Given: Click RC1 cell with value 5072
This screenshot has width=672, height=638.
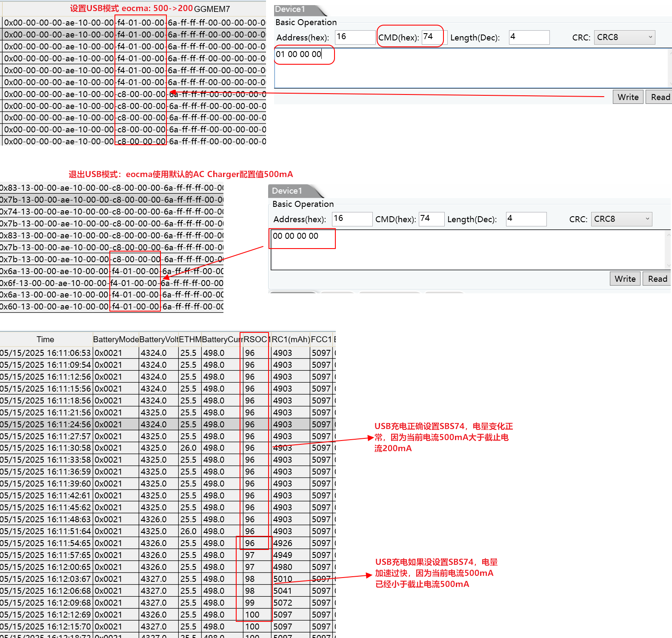Looking at the screenshot, I should coord(291,603).
